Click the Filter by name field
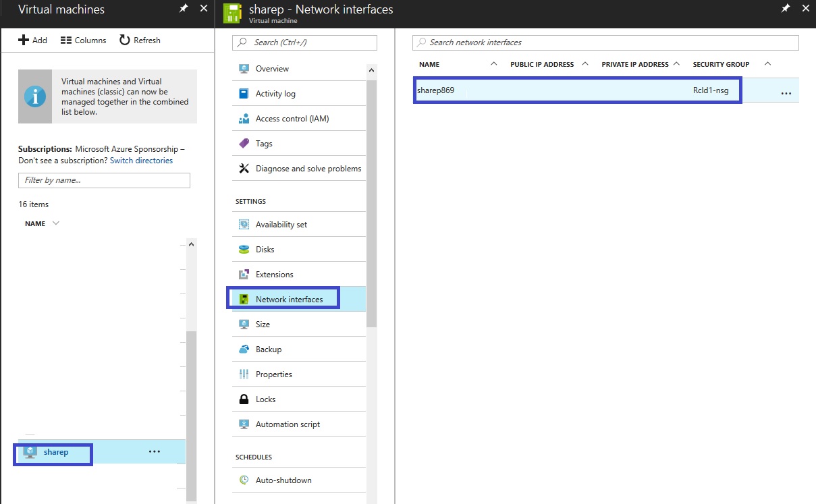This screenshot has height=504, width=816. click(104, 180)
